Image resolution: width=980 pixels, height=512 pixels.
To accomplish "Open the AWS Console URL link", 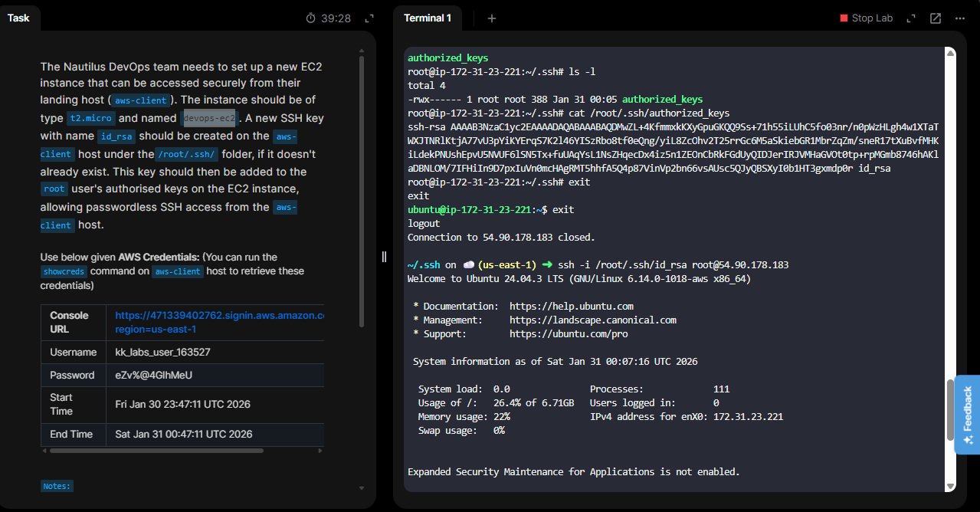I will tap(219, 322).
